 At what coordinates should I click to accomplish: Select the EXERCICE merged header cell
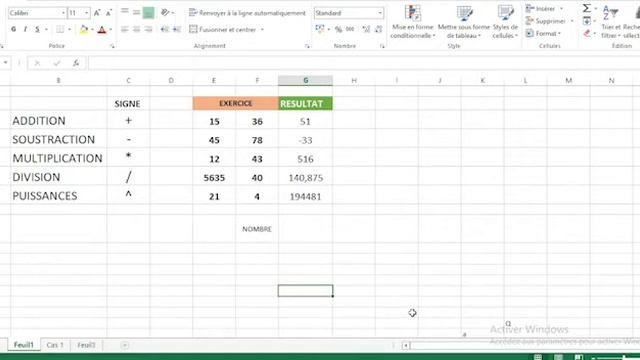pos(236,104)
